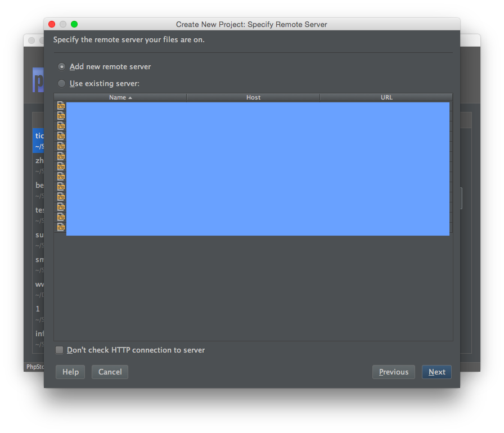The height and width of the screenshot is (433, 504).
Task: Sort servers by the Name column header
Action: [120, 97]
